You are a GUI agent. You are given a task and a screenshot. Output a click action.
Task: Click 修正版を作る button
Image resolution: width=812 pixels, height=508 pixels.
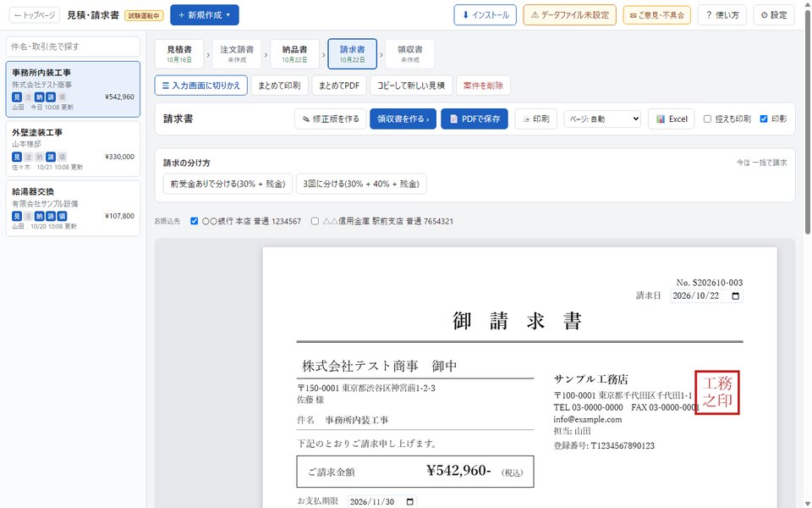click(x=331, y=119)
